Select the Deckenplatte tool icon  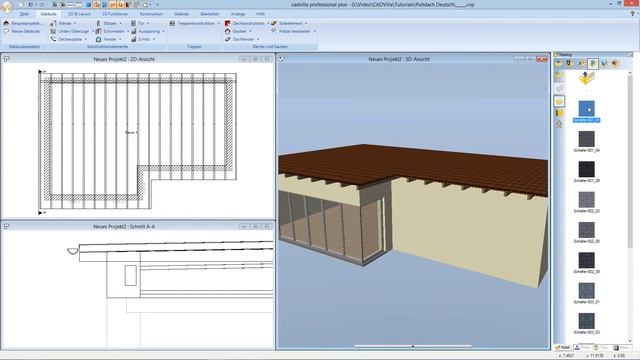tap(53, 39)
